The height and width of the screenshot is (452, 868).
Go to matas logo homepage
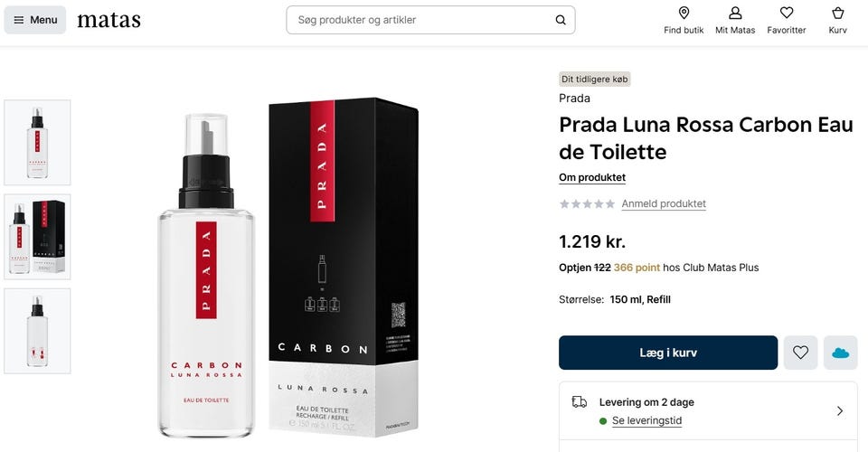coord(109,21)
